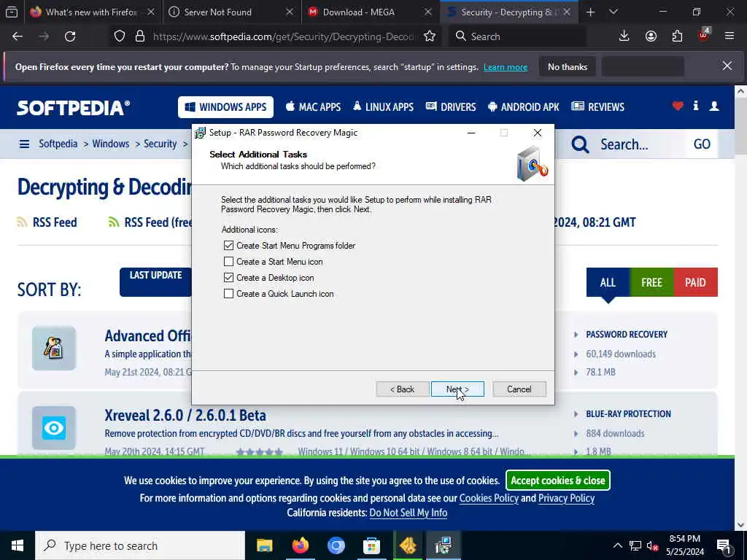Open Drivers section
747x560 pixels.
[451, 107]
